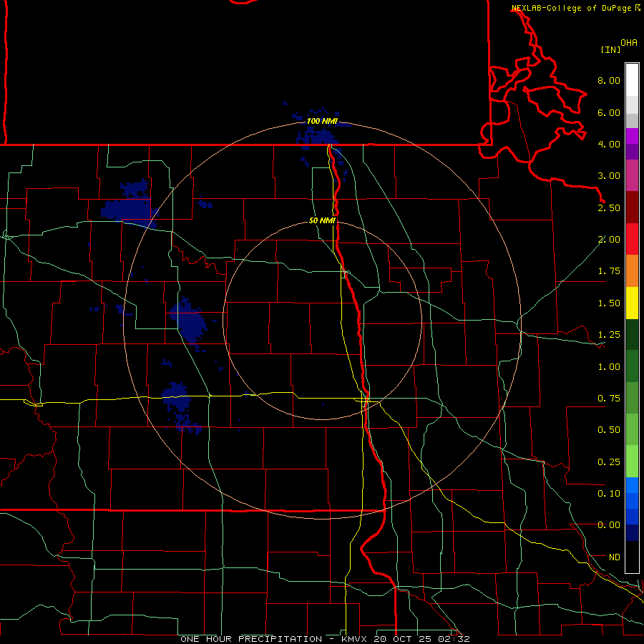
Task: Select the ND legend label
Action: coord(615,557)
